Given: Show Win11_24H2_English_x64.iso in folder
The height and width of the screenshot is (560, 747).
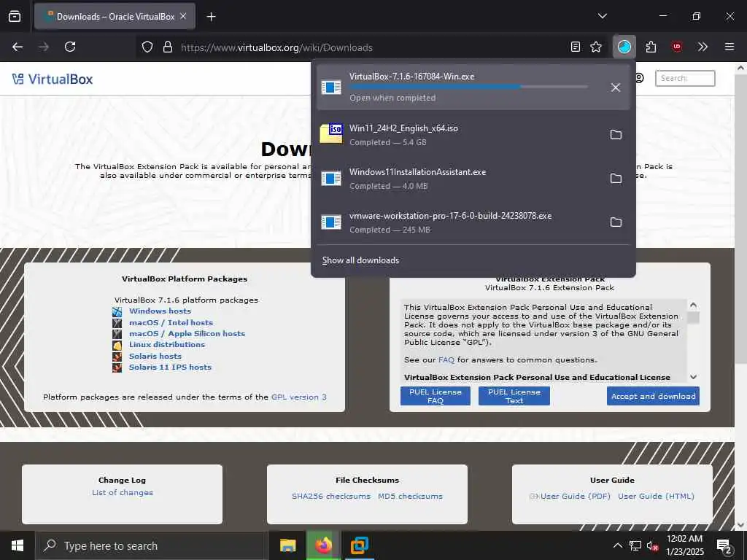Looking at the screenshot, I should (616, 135).
